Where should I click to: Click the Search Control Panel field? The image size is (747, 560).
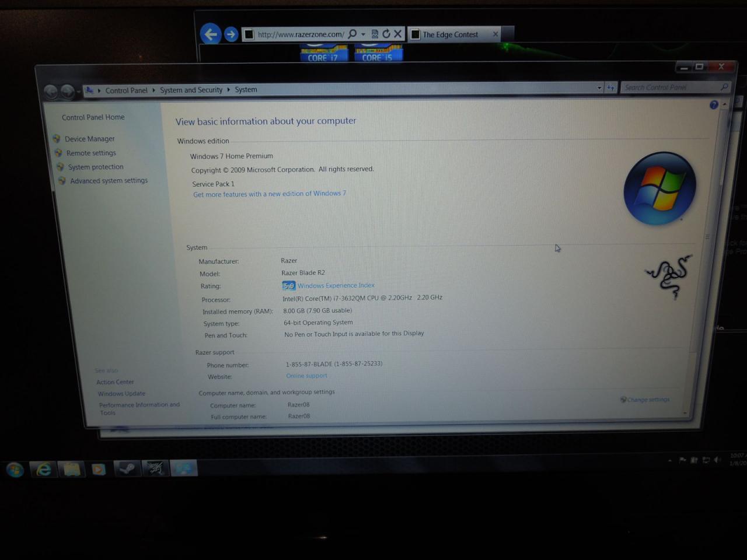point(675,87)
